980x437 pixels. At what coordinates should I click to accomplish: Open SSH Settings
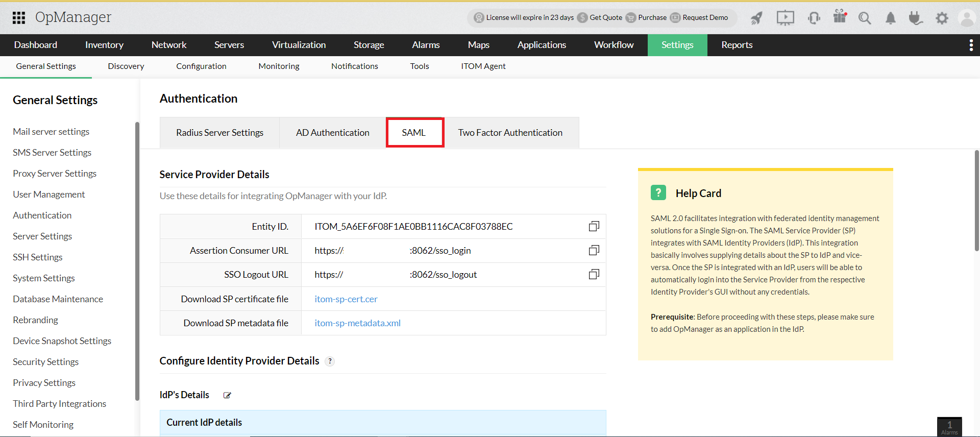point(38,257)
